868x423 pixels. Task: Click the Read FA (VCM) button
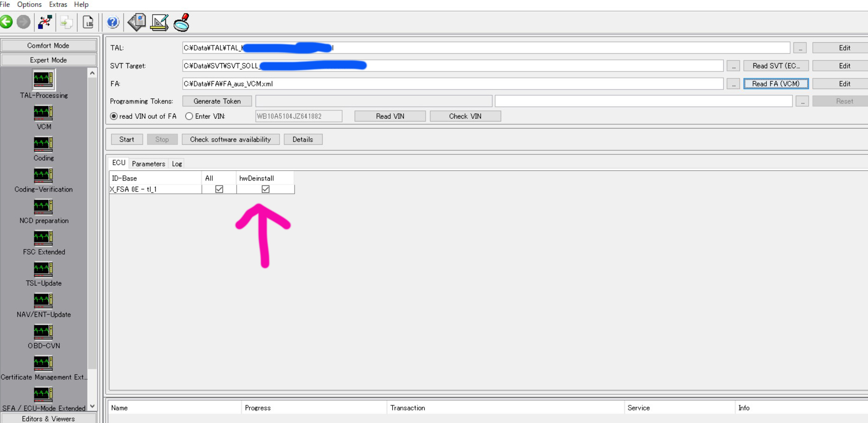pyautogui.click(x=776, y=83)
